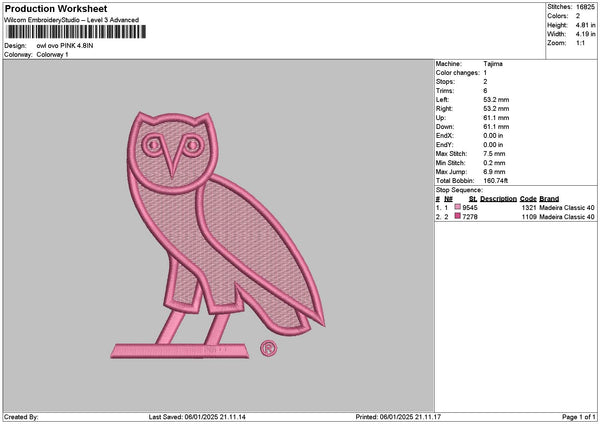
Task: Click the embroidered owl design preview
Action: tap(217, 235)
